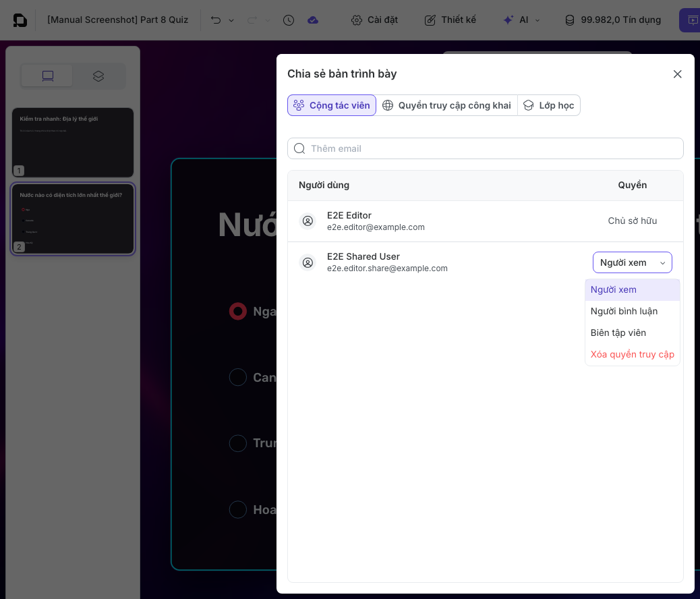700x599 pixels.
Task: Open the Người xem permission dropdown
Action: point(632,262)
